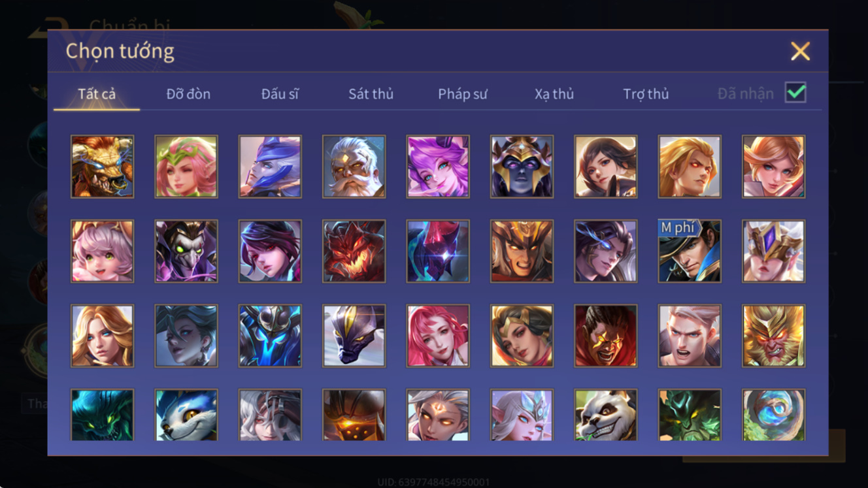Screen dimensions: 868x488
Task: Close the 'Chọn tướng' dialog
Action: tap(800, 51)
